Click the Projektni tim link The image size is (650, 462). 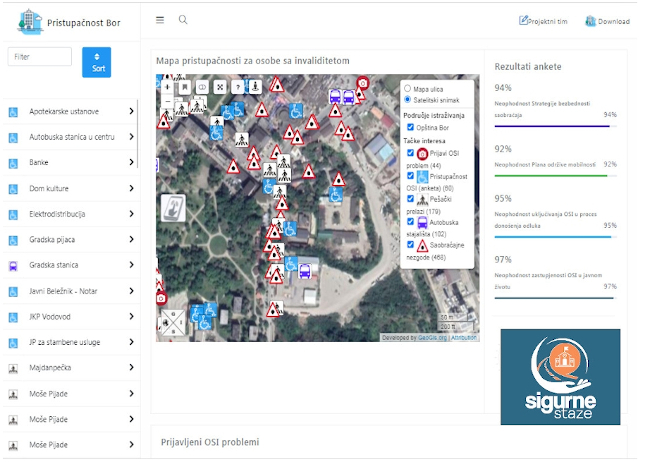point(543,20)
